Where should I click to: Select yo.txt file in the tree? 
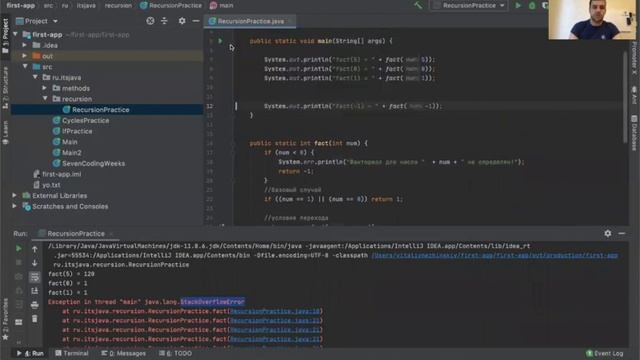click(x=51, y=185)
